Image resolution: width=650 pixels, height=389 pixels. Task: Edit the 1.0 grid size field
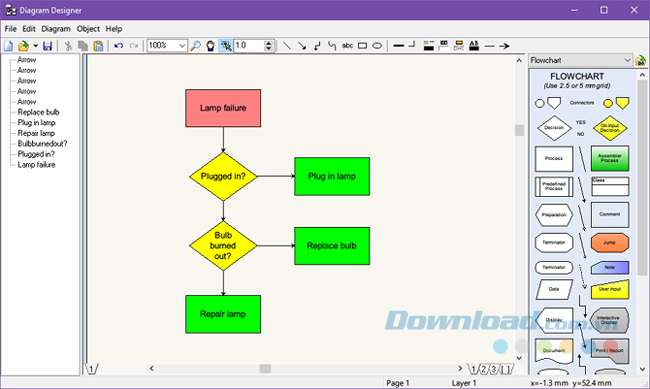(x=249, y=45)
